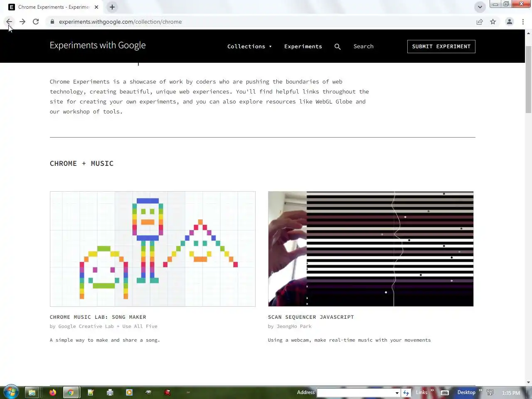
Task: Select the Chrome Experiments browser tab
Action: (53, 7)
